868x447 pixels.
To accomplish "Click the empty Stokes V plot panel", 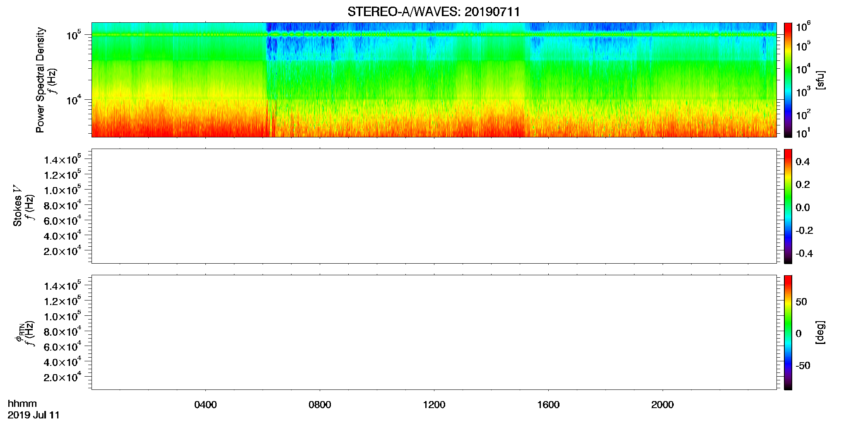I will pos(434,206).
